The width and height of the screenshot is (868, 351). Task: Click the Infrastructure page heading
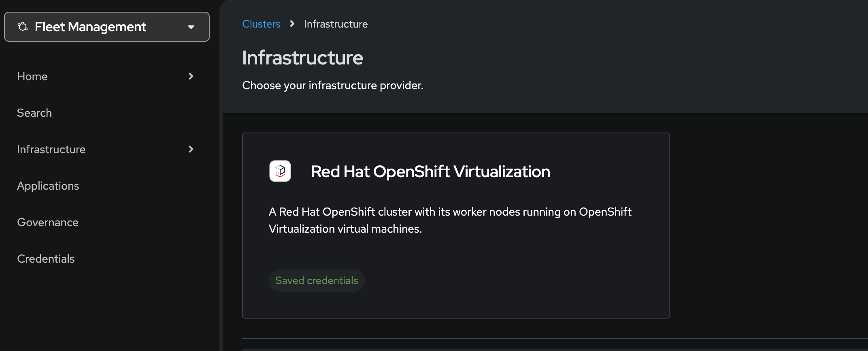[x=302, y=58]
